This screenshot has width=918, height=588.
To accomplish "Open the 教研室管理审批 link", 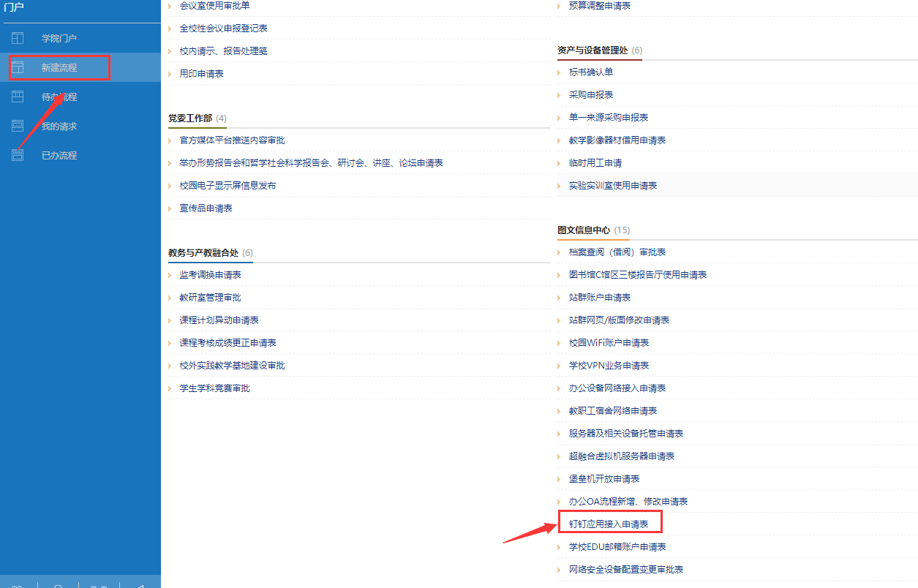I will point(210,297).
